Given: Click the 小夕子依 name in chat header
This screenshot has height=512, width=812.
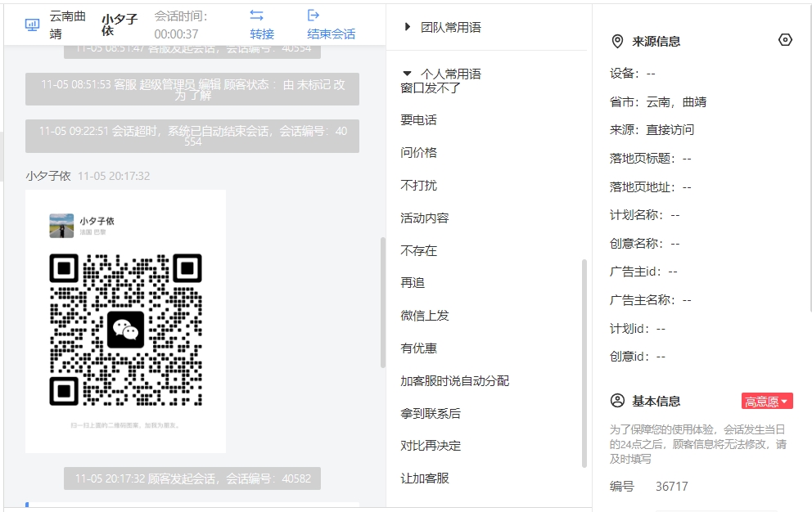Looking at the screenshot, I should pyautogui.click(x=120, y=25).
